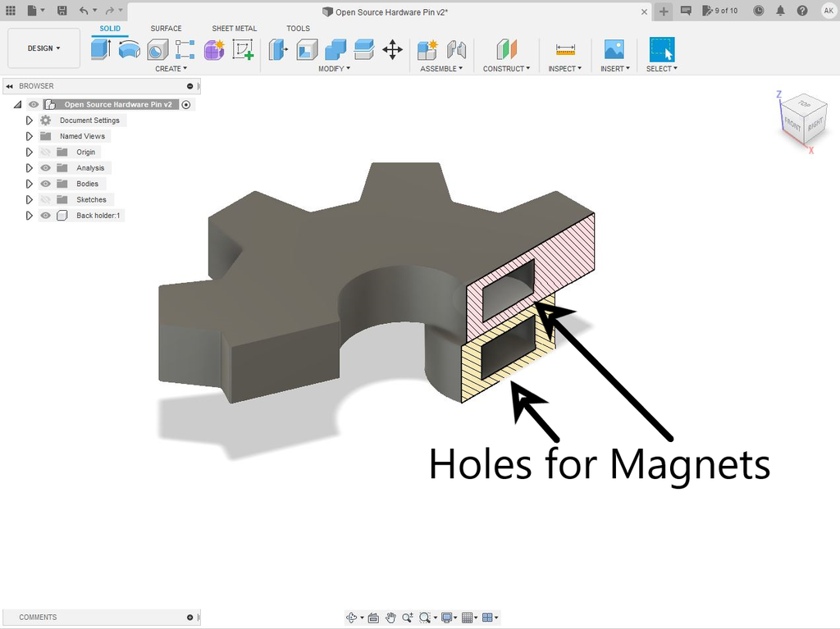The image size is (840, 629).
Task: Open the Hole tool
Action: point(157,49)
